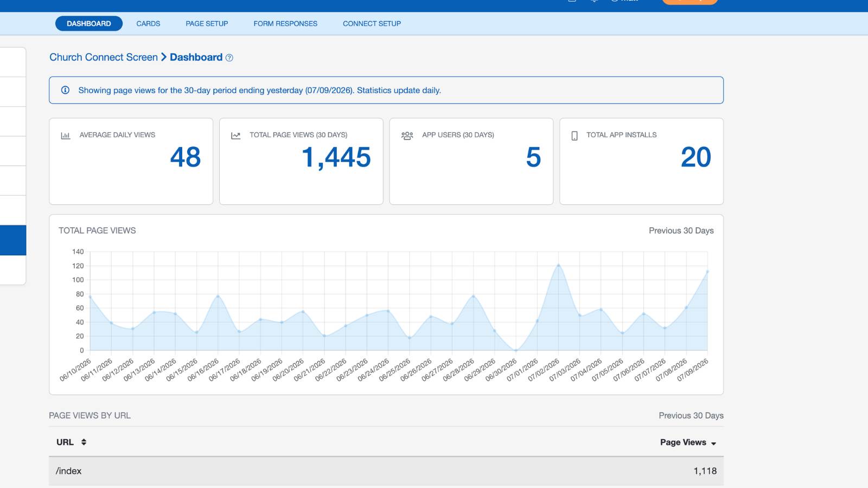Switch to the CARDS tab
The height and width of the screenshot is (488, 868).
[148, 23]
